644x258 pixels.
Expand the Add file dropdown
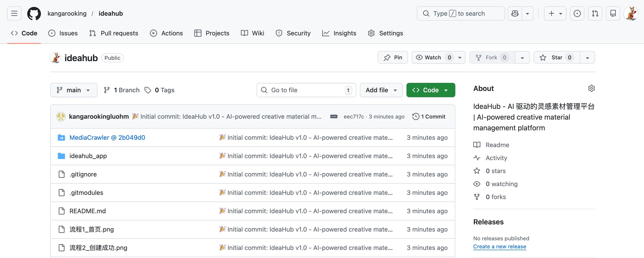point(381,90)
